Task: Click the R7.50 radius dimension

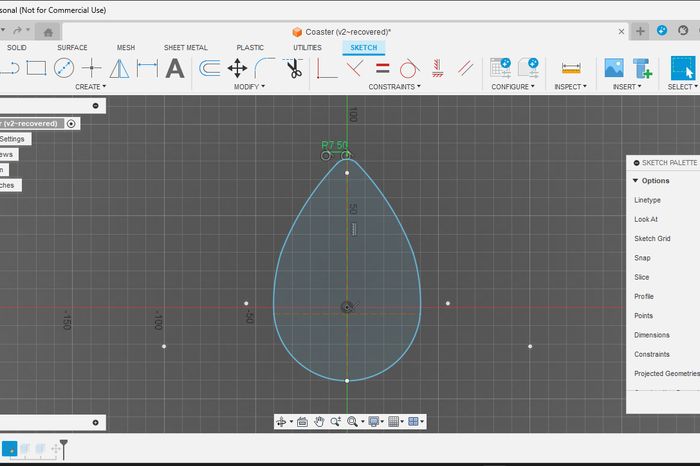Action: coord(335,146)
